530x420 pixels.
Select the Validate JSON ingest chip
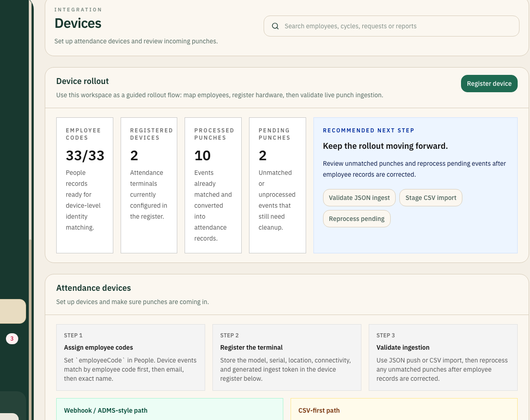(359, 197)
